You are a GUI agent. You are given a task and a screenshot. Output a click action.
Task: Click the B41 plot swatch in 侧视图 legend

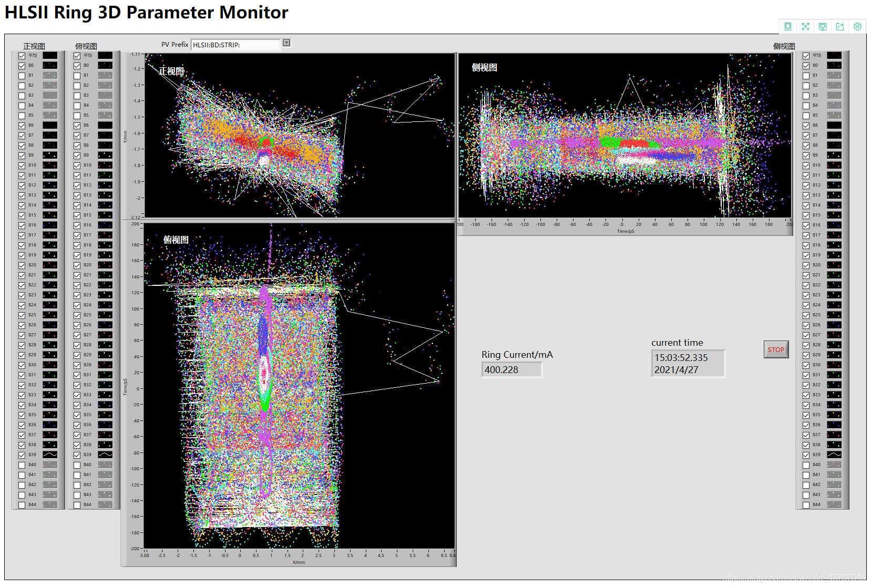tap(834, 474)
